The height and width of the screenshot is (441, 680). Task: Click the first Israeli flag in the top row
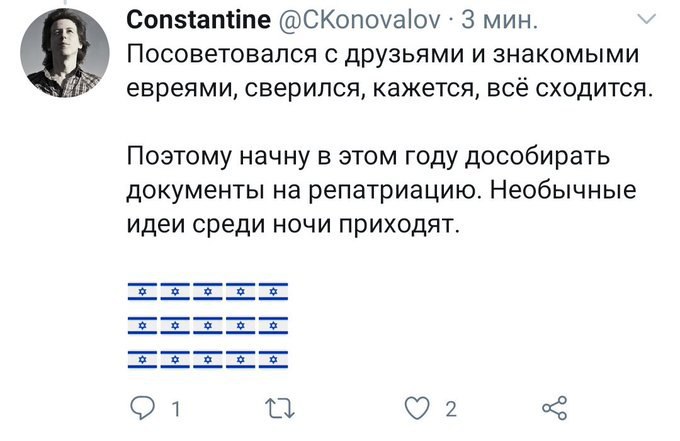pyautogui.click(x=143, y=293)
